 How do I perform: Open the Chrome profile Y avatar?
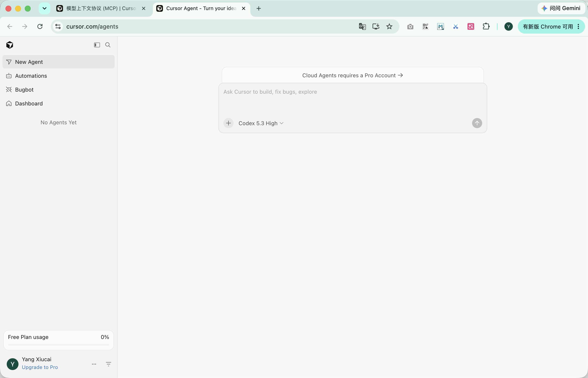508,26
